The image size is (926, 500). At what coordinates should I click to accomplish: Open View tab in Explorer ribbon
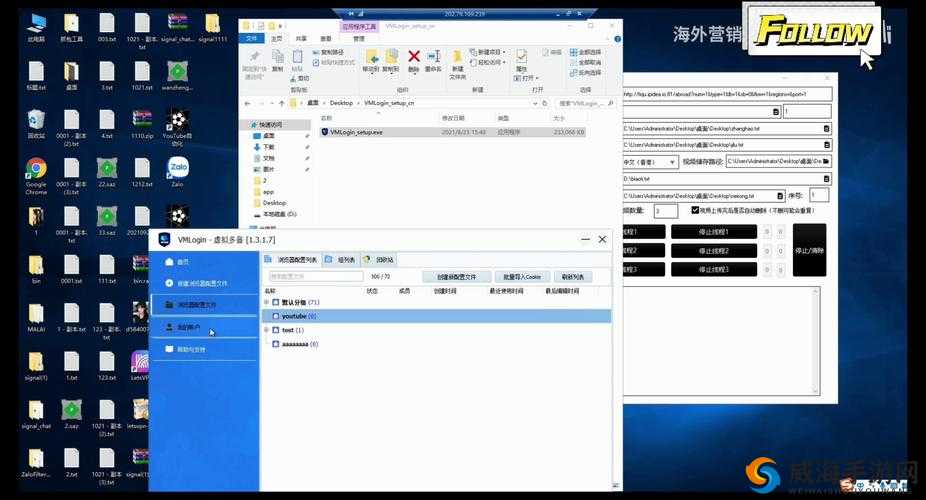326,38
